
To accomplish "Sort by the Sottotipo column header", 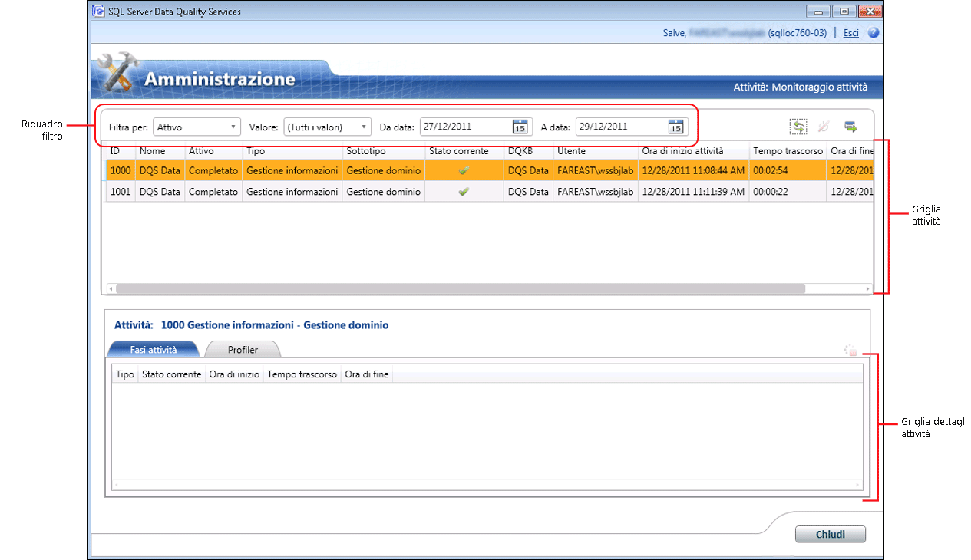I will tap(383, 151).
